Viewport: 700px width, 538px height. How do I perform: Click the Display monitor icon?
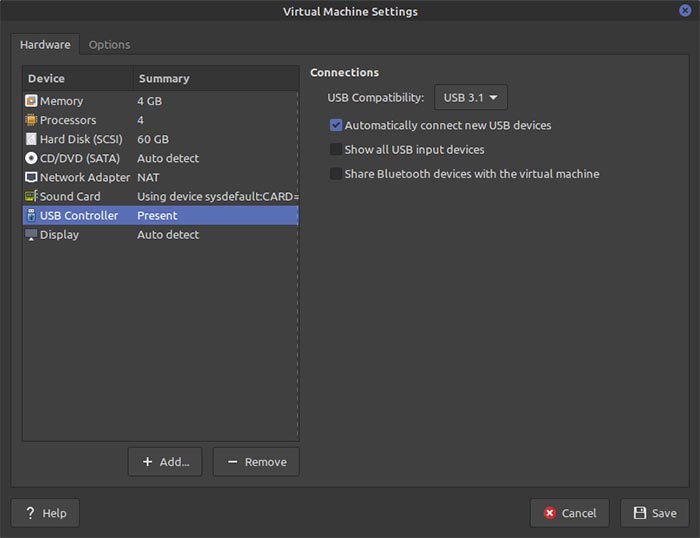click(31, 235)
